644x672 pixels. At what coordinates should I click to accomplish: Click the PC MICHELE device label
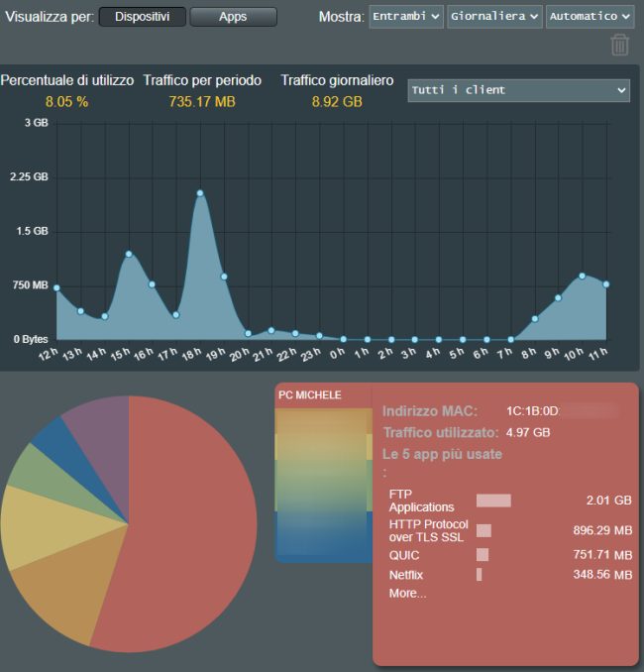click(x=309, y=394)
